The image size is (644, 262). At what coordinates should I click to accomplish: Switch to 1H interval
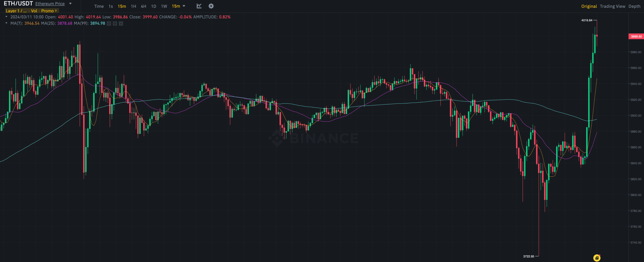click(134, 6)
